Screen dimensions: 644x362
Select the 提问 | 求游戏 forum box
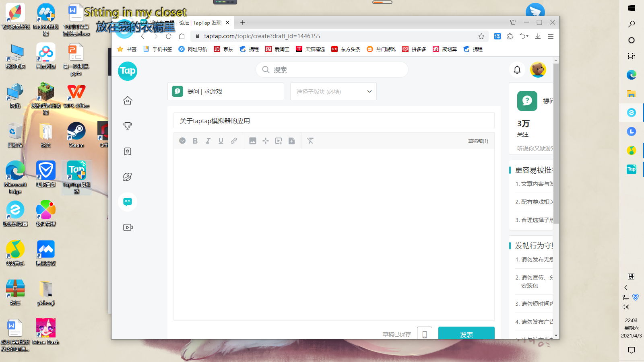226,92
